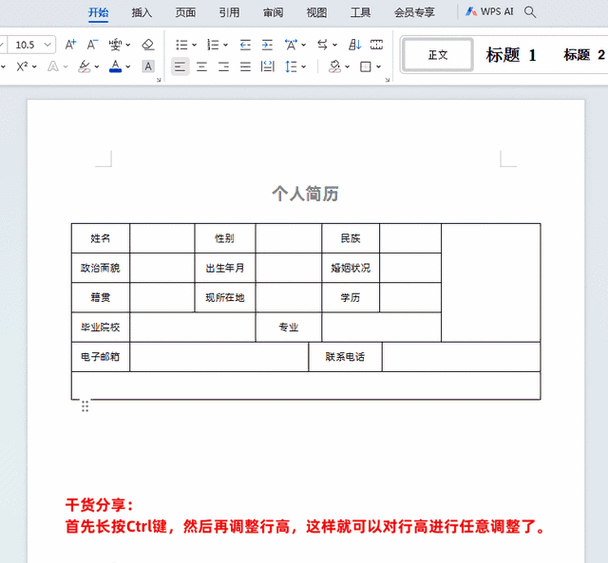Click the search magnifier icon

pos(530,12)
